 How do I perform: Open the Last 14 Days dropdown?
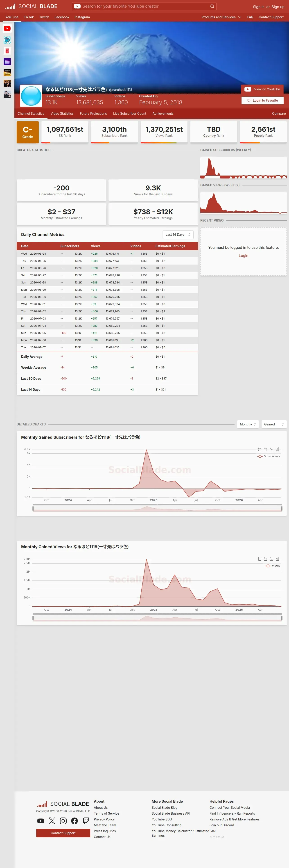tap(178, 235)
